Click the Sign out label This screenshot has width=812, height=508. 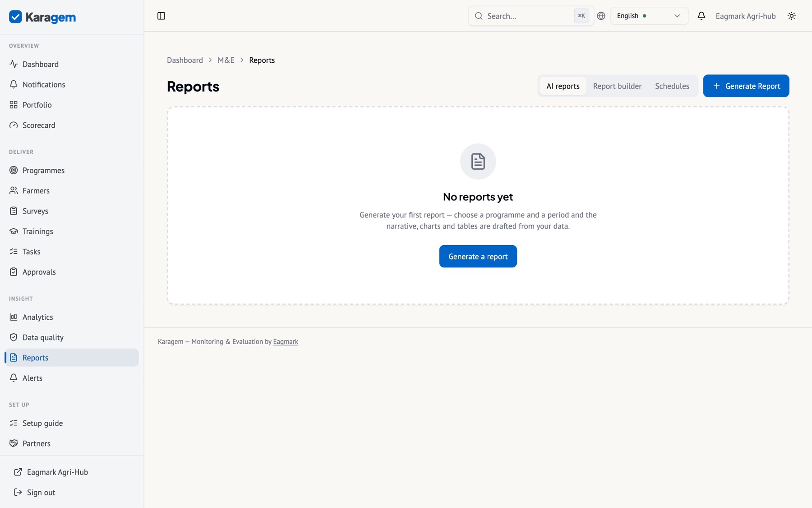tap(41, 492)
